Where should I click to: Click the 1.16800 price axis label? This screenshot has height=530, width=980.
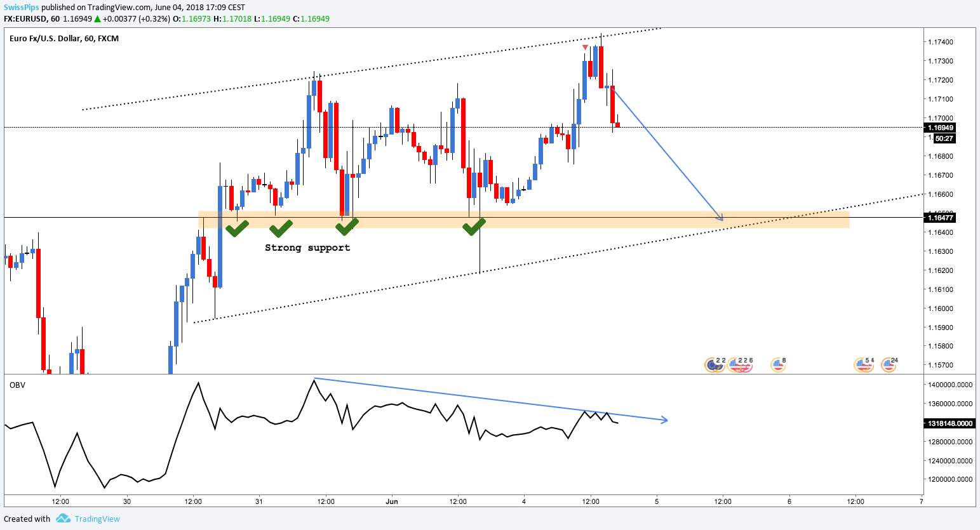941,156
